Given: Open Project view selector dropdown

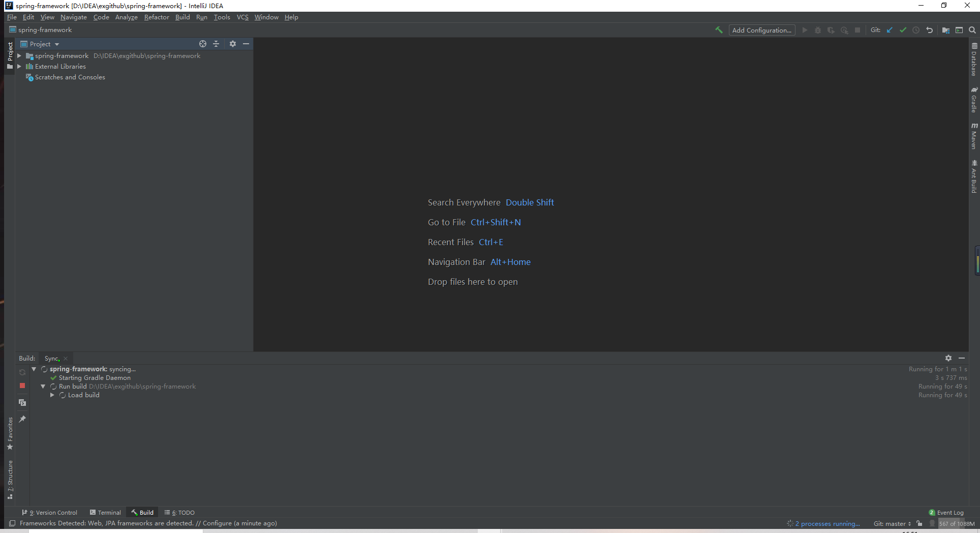Looking at the screenshot, I should [x=40, y=44].
